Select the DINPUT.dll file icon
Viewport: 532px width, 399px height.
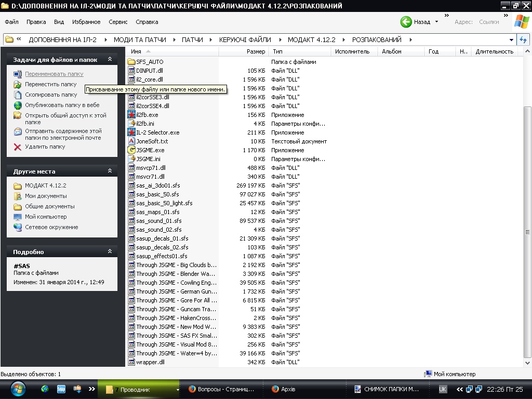[131, 71]
